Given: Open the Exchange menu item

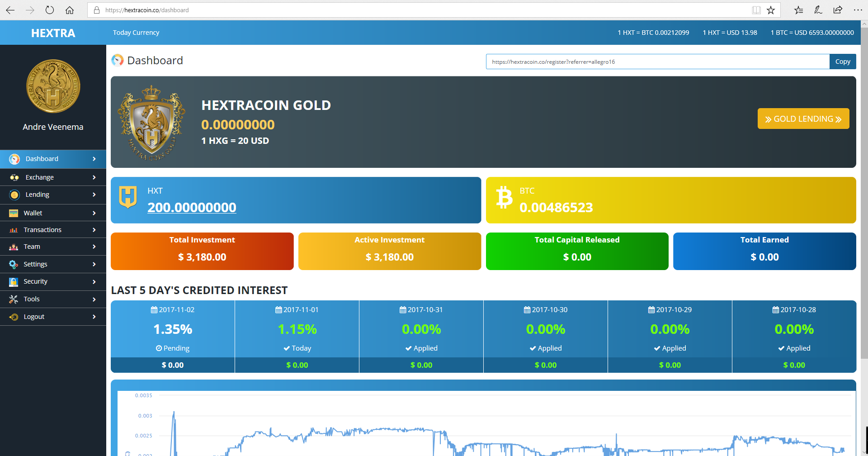Looking at the screenshot, I should 53,177.
